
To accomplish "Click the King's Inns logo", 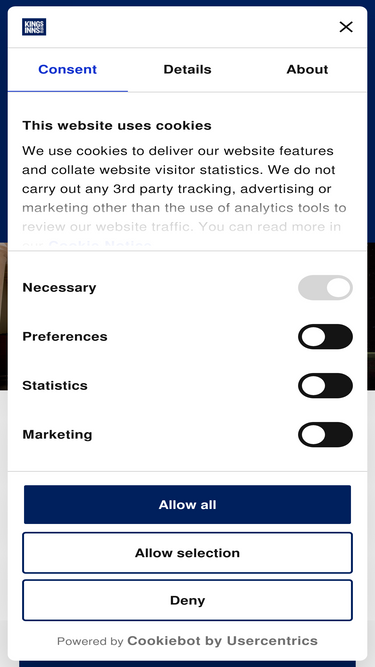I will pyautogui.click(x=34, y=27).
